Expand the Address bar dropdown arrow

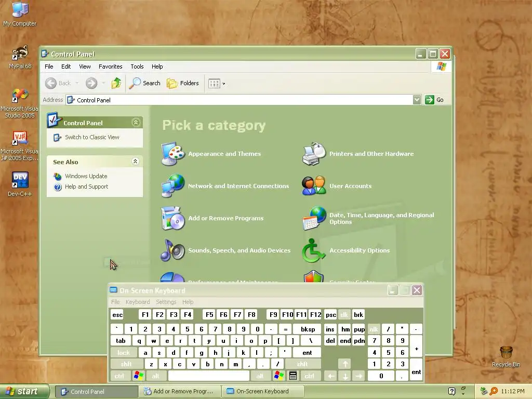(x=417, y=100)
